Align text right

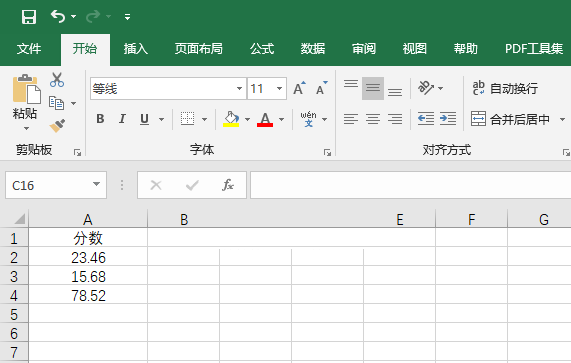[x=395, y=119]
